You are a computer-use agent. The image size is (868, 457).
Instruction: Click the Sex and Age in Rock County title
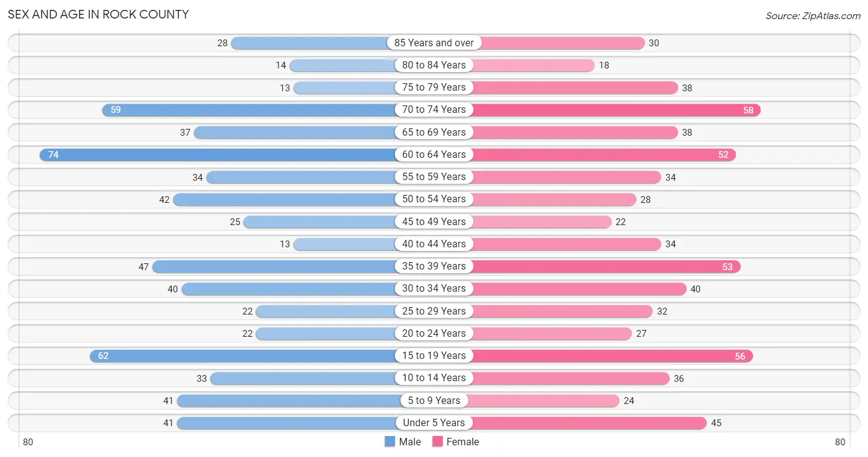pos(99,14)
